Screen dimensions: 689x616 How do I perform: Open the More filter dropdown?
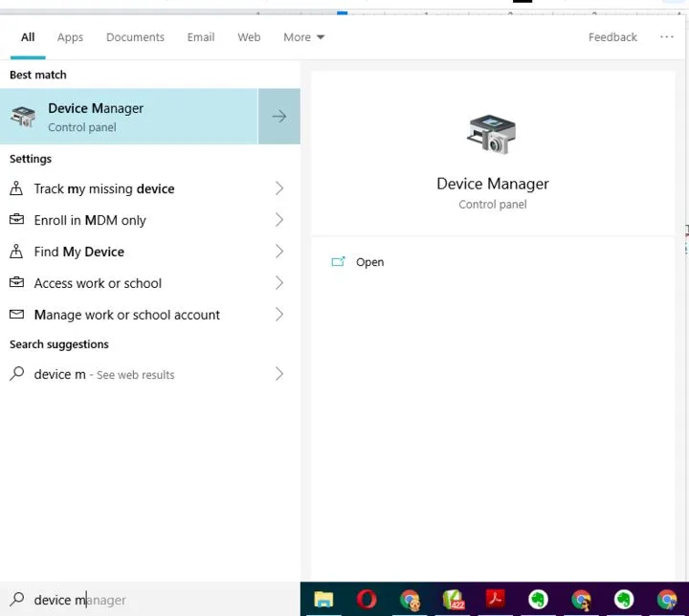[303, 37]
